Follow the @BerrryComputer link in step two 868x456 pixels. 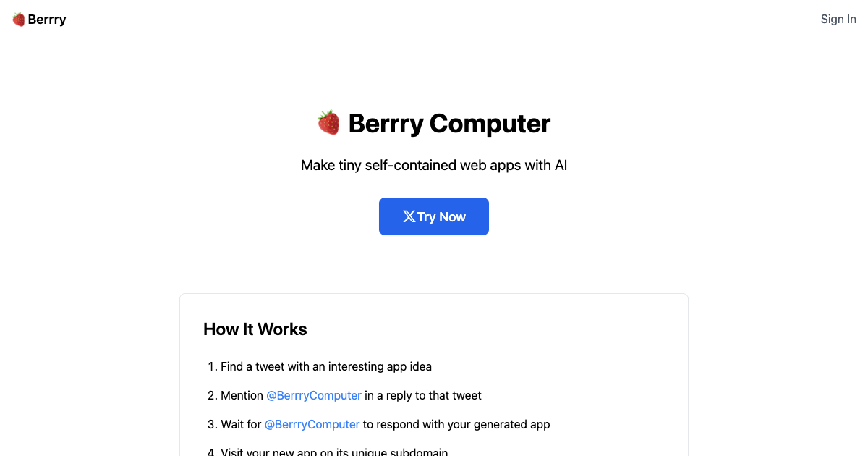pyautogui.click(x=313, y=395)
